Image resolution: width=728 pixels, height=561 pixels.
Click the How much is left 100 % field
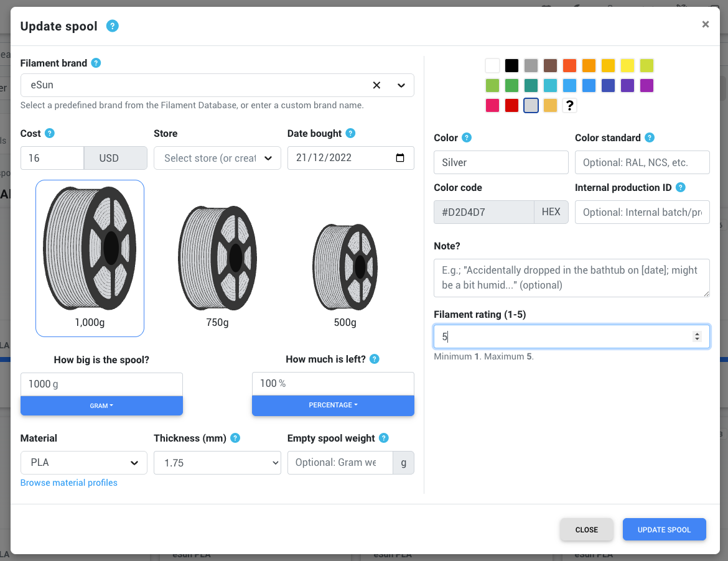pyautogui.click(x=333, y=384)
